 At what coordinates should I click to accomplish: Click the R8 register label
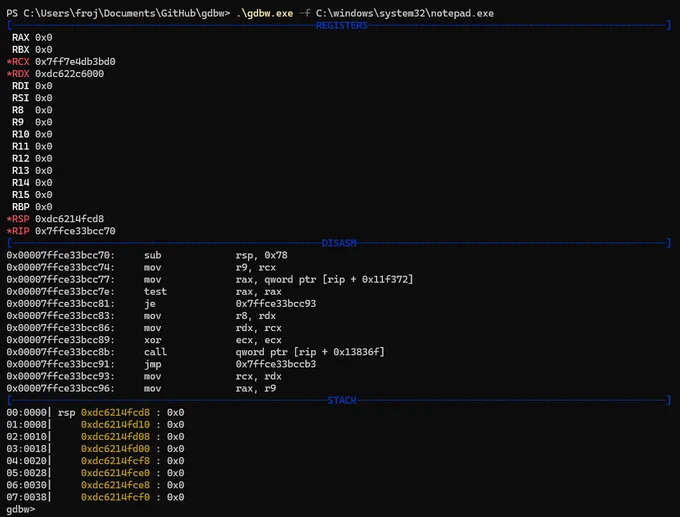[x=18, y=110]
